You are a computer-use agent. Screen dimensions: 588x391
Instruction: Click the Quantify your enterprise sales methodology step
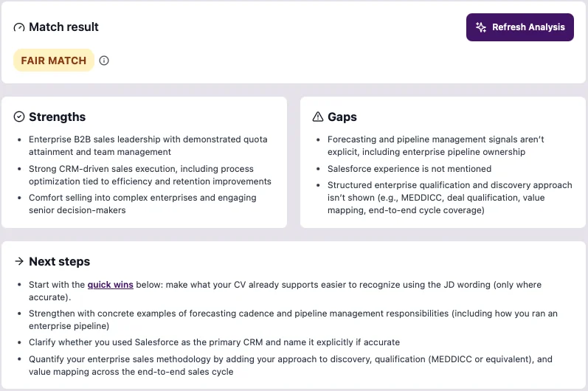pos(291,365)
